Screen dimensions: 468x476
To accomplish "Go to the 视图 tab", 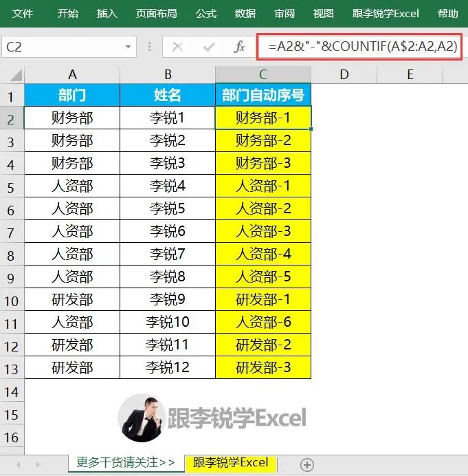I will [323, 13].
